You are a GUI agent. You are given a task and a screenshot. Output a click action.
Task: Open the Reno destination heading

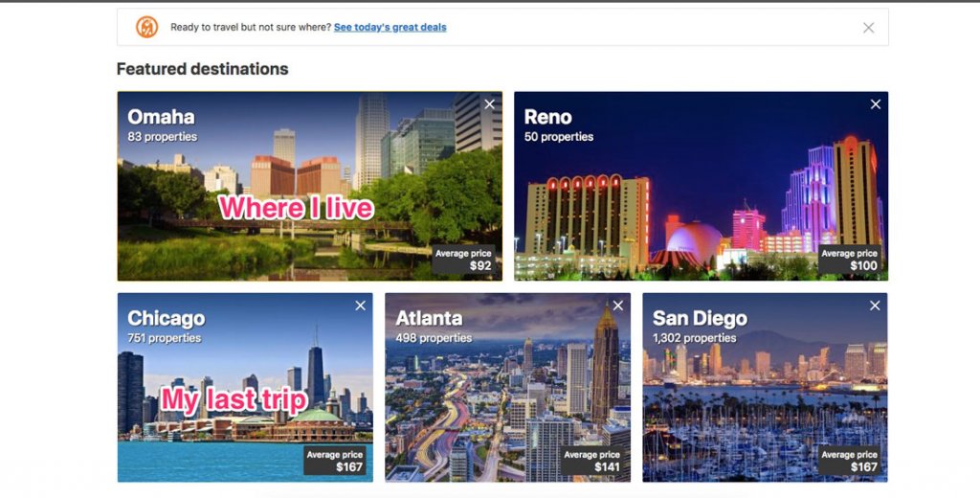548,117
